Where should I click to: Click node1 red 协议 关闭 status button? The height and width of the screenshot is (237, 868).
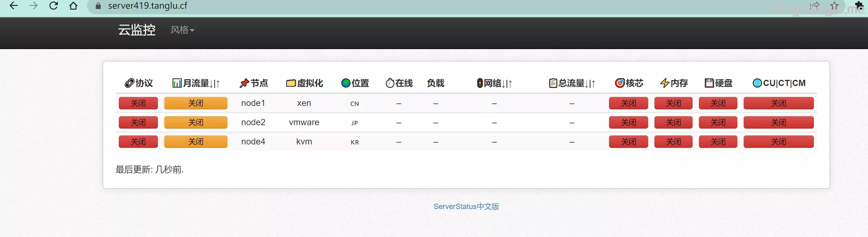click(x=138, y=103)
